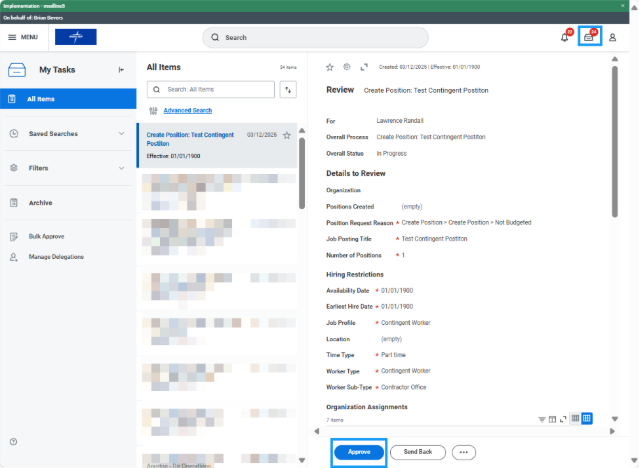Click the review pane scroll down arrow

615,419
